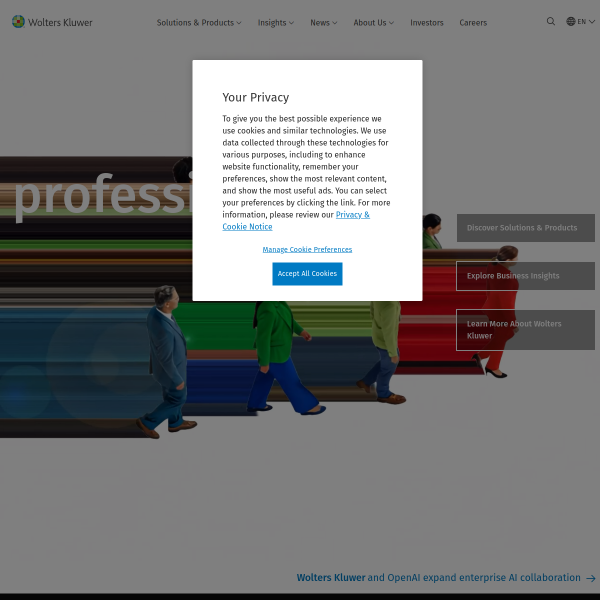The height and width of the screenshot is (600, 600).
Task: Accept All Cookies
Action: click(x=307, y=274)
